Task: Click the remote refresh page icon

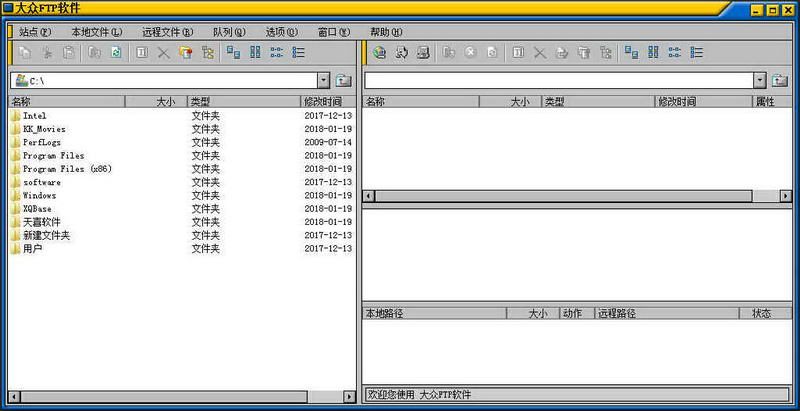Action: tap(492, 53)
